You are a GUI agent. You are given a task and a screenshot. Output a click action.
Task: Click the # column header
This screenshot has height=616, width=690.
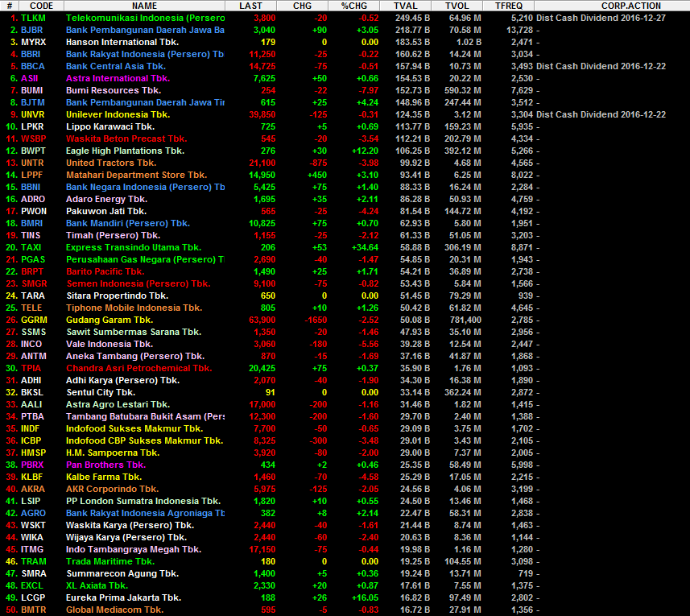(9, 6)
